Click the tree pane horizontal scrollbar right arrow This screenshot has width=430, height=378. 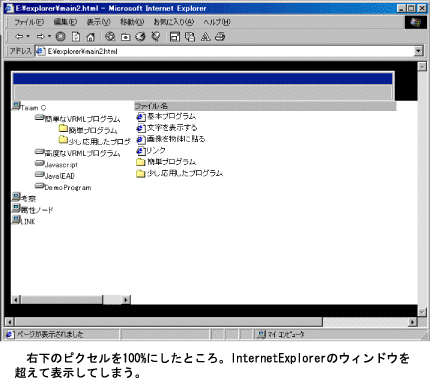(x=126, y=300)
